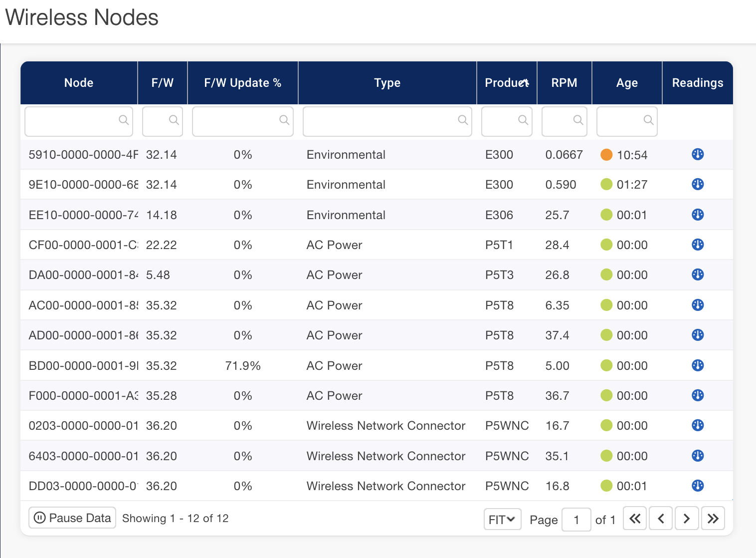Toggle Pause Data streaming
Image resolution: width=756 pixels, height=558 pixels.
point(72,518)
